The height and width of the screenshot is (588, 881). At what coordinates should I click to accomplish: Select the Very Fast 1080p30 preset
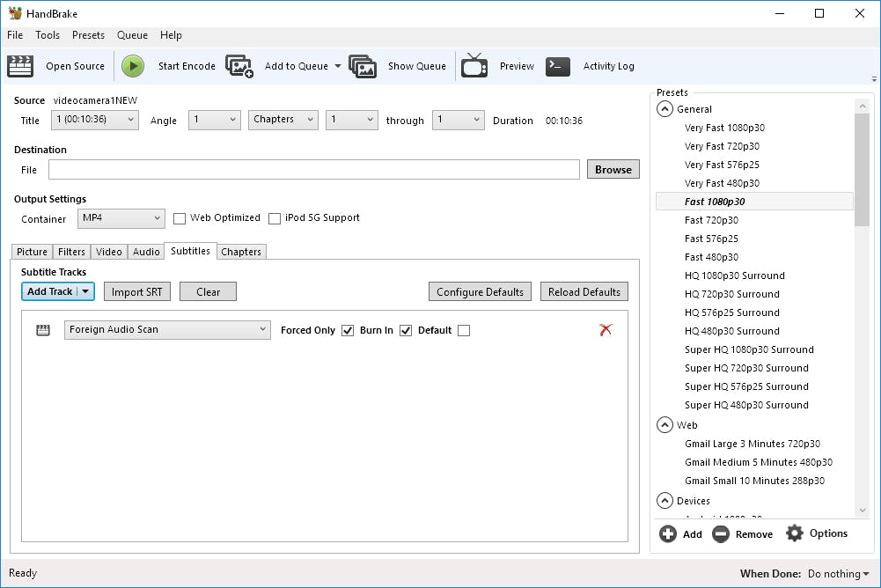(724, 128)
